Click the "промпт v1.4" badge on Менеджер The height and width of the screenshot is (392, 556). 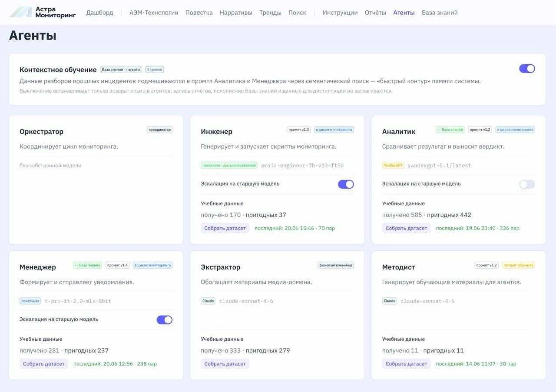(x=117, y=265)
